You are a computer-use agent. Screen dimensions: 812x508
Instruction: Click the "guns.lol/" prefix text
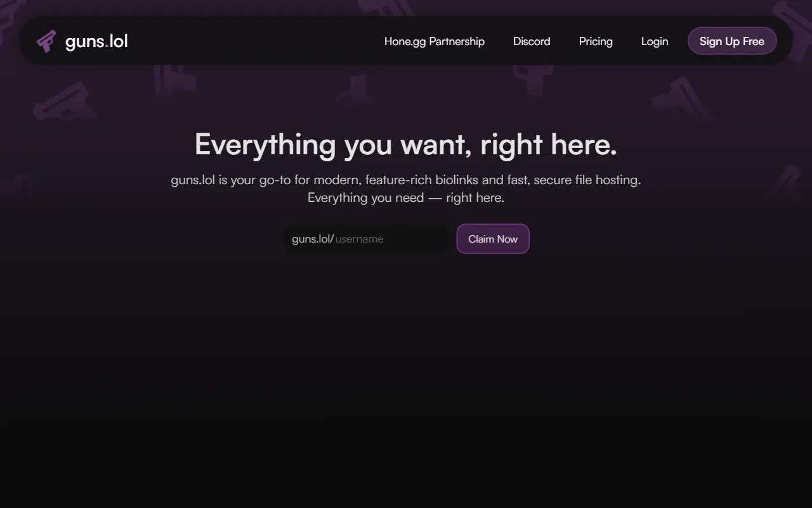[313, 239]
